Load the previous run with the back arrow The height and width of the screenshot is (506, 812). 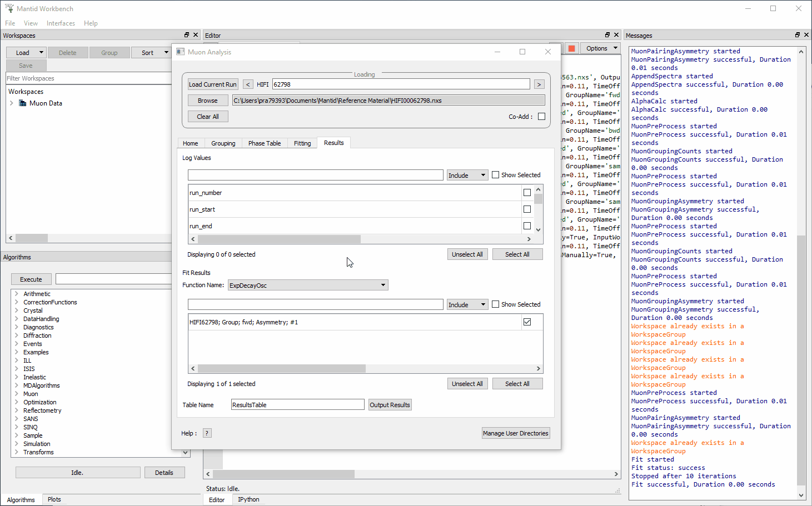coord(248,84)
